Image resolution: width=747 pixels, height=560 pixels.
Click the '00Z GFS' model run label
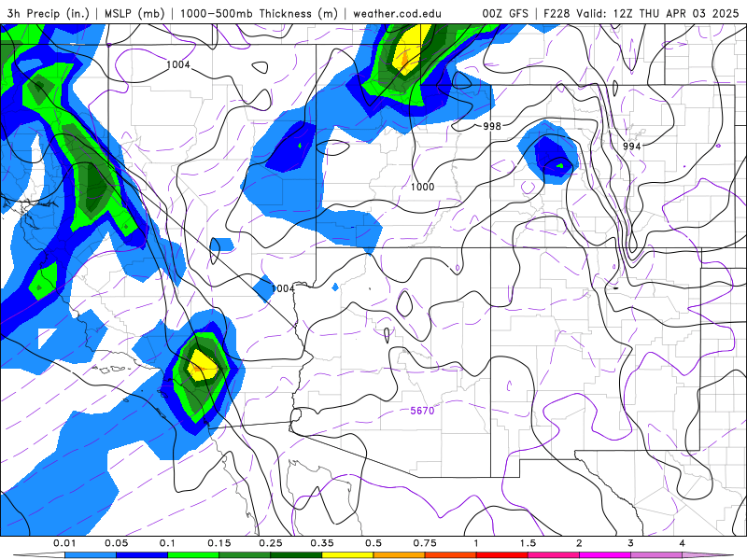[x=505, y=13]
